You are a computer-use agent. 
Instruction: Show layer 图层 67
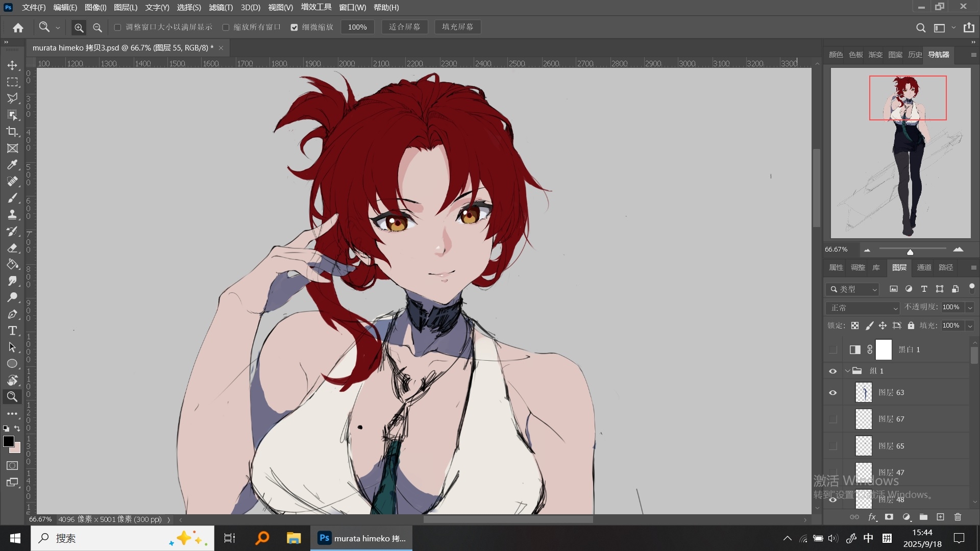[x=833, y=419]
